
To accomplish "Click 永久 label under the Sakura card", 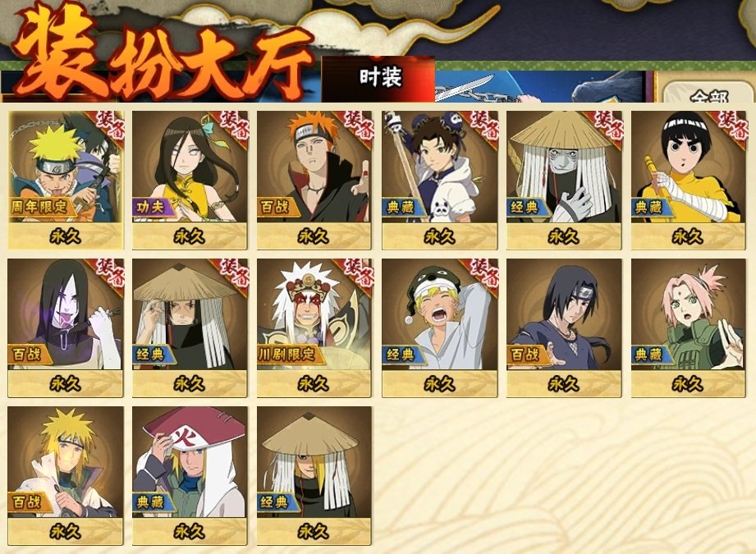I will coord(688,384).
